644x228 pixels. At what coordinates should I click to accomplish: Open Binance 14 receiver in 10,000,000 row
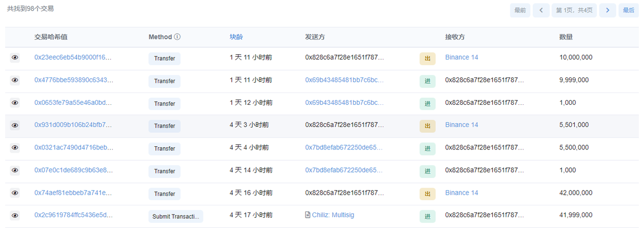pyautogui.click(x=462, y=57)
